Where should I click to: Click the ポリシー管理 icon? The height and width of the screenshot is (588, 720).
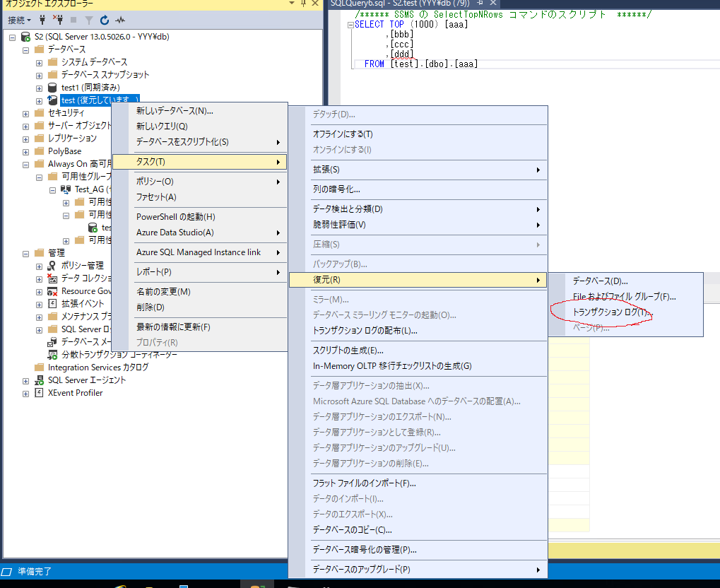52,266
